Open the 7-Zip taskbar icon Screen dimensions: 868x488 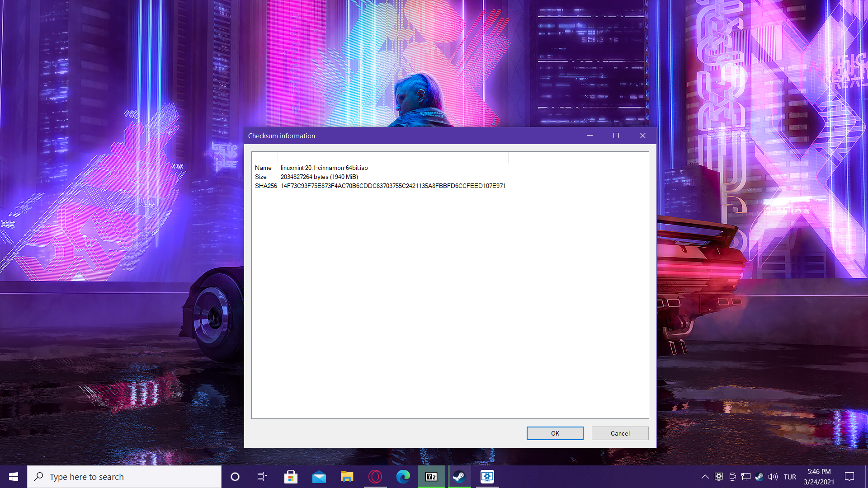click(x=431, y=477)
